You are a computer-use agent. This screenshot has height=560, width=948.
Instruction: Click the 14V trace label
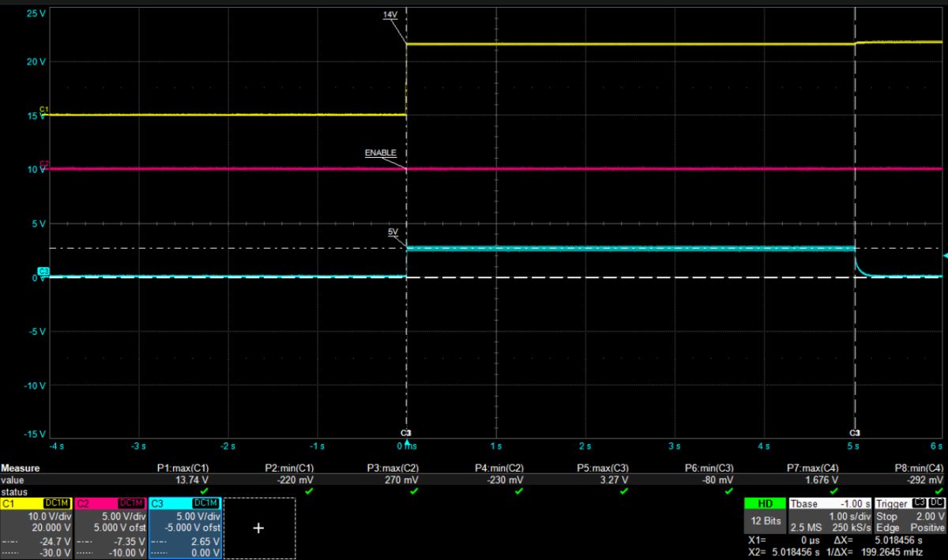[390, 15]
